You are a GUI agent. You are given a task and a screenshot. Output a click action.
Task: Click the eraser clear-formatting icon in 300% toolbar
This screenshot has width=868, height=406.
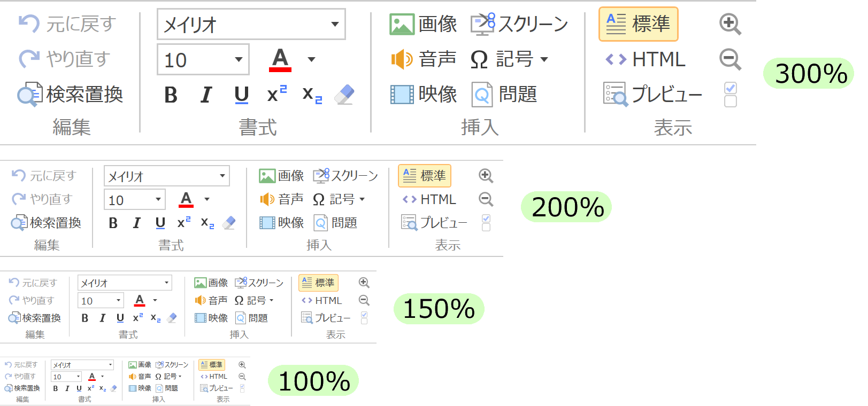(344, 95)
